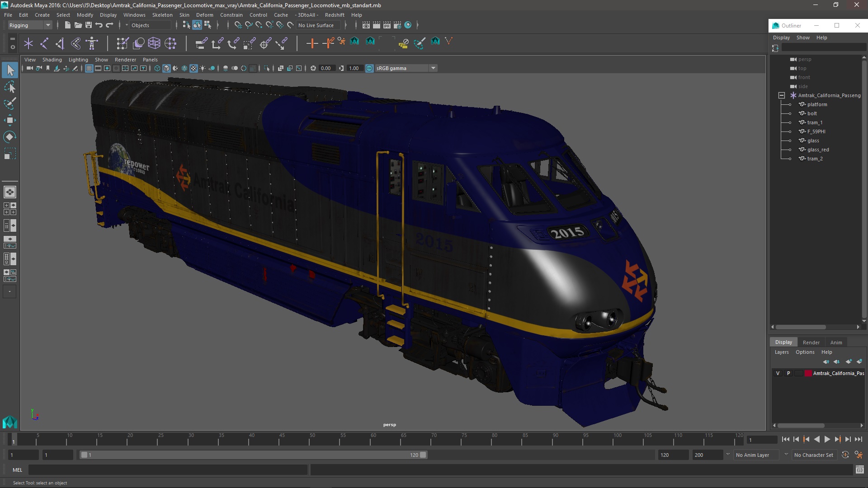The height and width of the screenshot is (488, 868).
Task: Select F_59PHI node in Outliner
Action: (816, 131)
